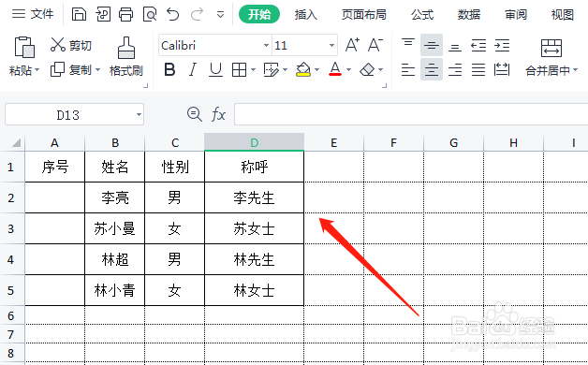Switch to the 插入 tab
Image resolution: width=588 pixels, height=365 pixels.
(x=305, y=15)
